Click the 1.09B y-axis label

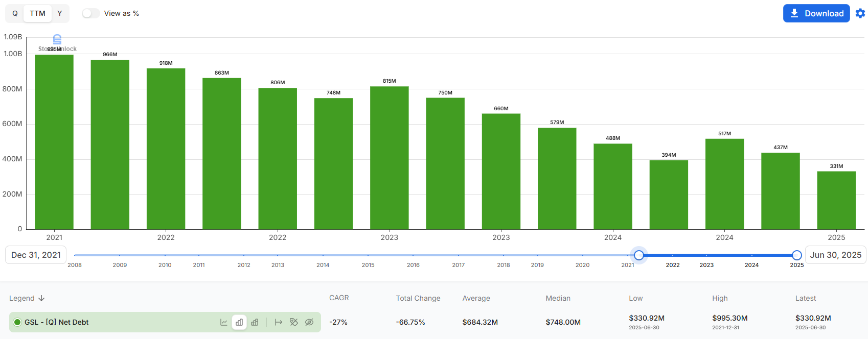coord(13,37)
